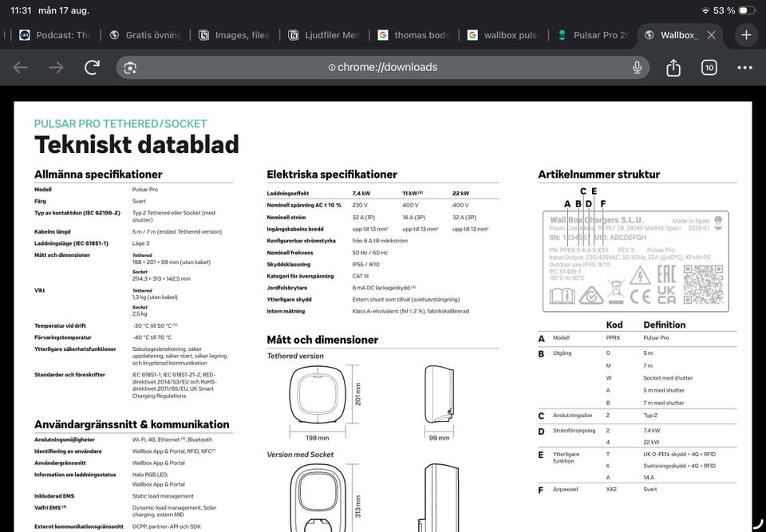Click the UKCA mark on label
This screenshot has height=532, width=766.
[x=667, y=294]
